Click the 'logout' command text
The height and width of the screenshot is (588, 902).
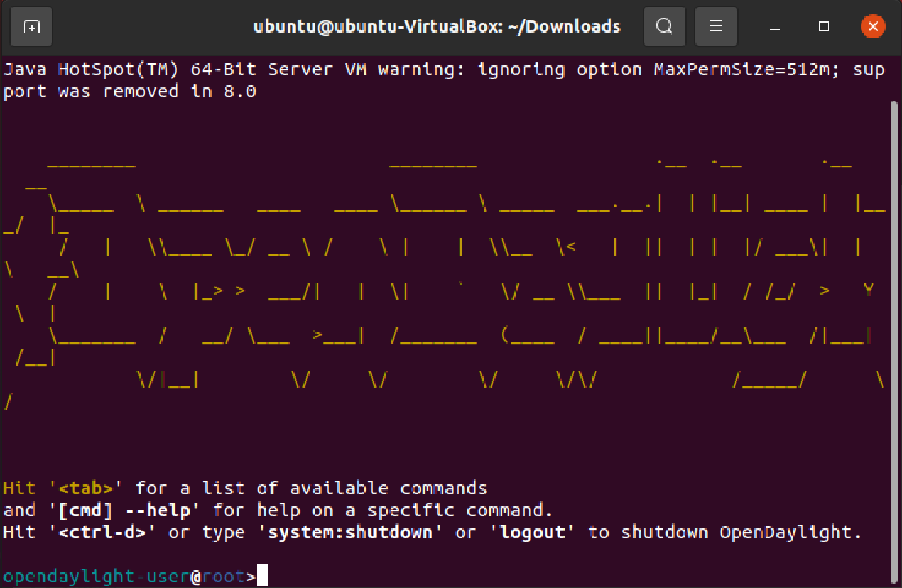click(532, 532)
